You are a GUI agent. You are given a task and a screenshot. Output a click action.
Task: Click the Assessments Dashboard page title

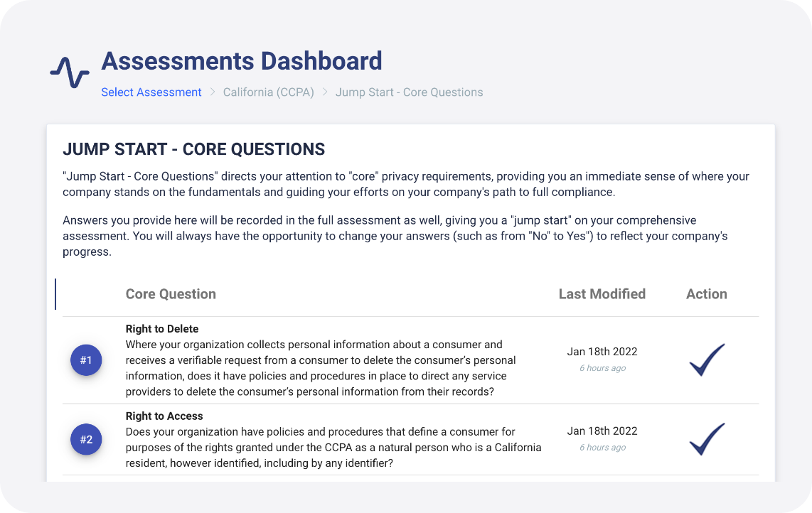pos(242,61)
